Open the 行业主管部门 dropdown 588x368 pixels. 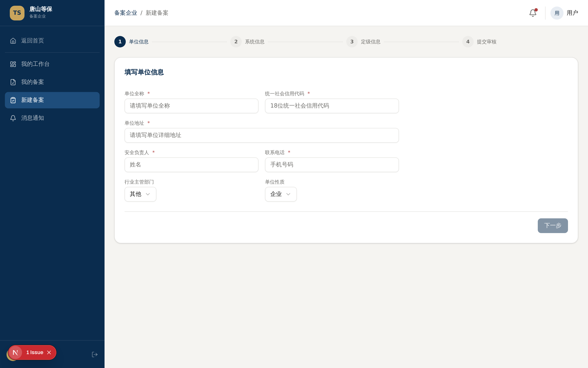tap(140, 194)
